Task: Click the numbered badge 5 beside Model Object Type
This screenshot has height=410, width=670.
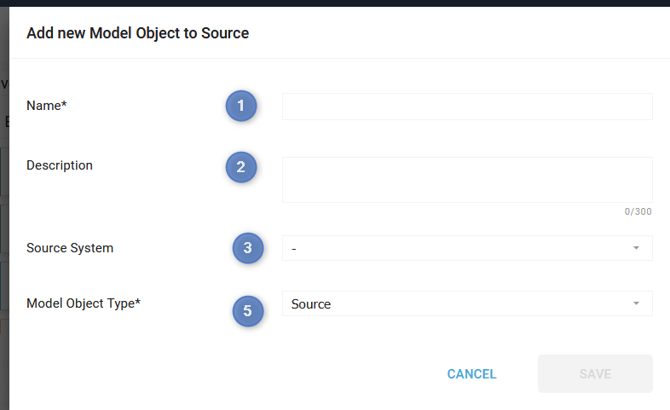Action: point(249,311)
